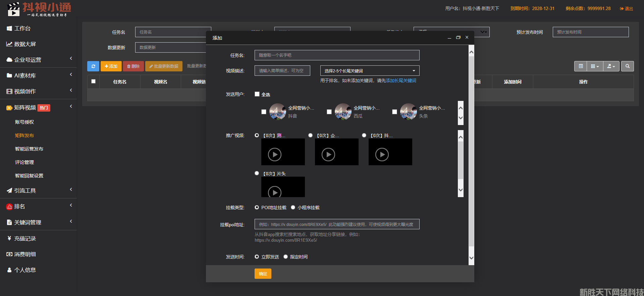Click the 任务名 input in the dialog
This screenshot has height=296, width=644.
[337, 55]
